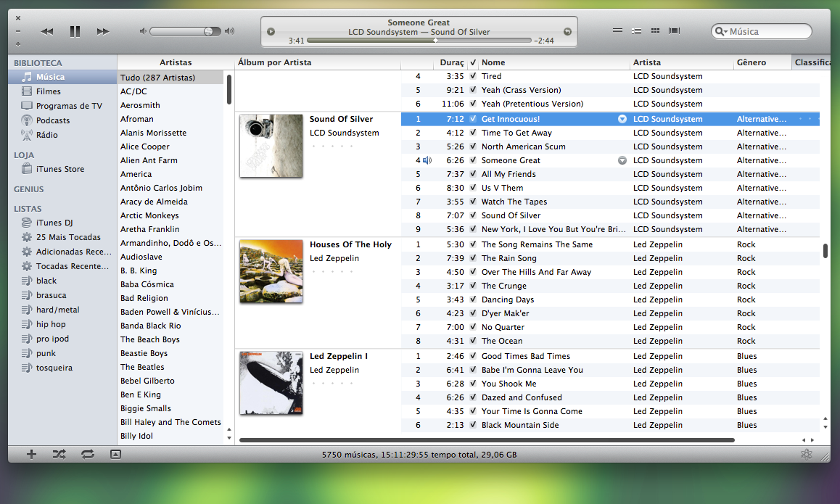Pause the current song
The width and height of the screenshot is (840, 504).
point(75,32)
